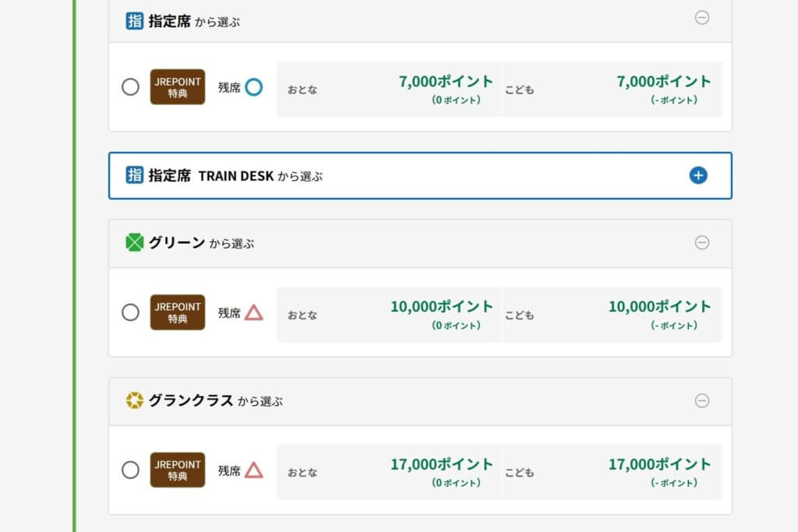
Task: Click the グランクラス から選ぶ header text
Action: point(215,401)
